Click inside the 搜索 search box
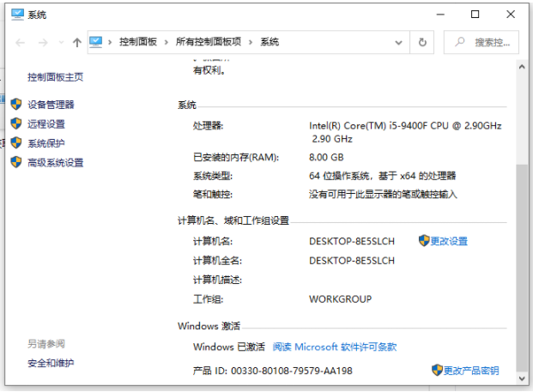 point(489,42)
